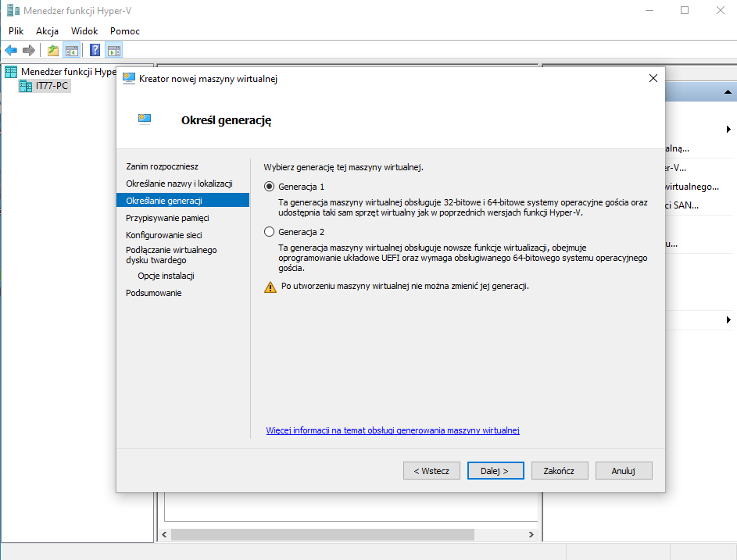Open the Akcja menu
The image size is (737, 560).
pos(47,30)
